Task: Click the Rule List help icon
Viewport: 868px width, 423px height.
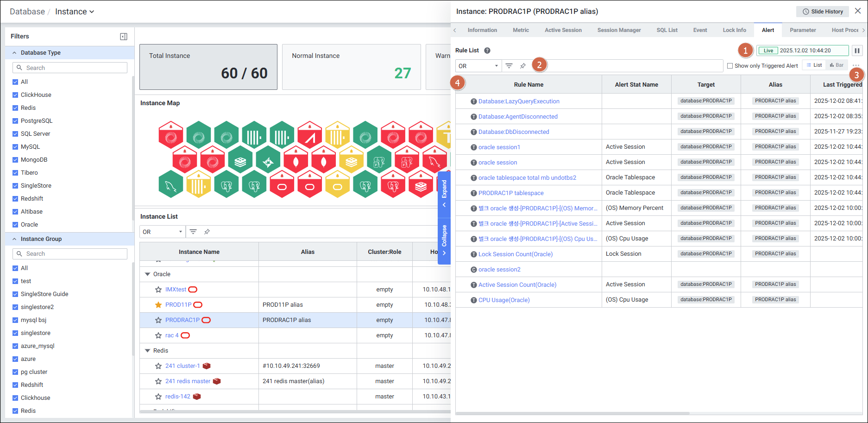Action: (487, 51)
